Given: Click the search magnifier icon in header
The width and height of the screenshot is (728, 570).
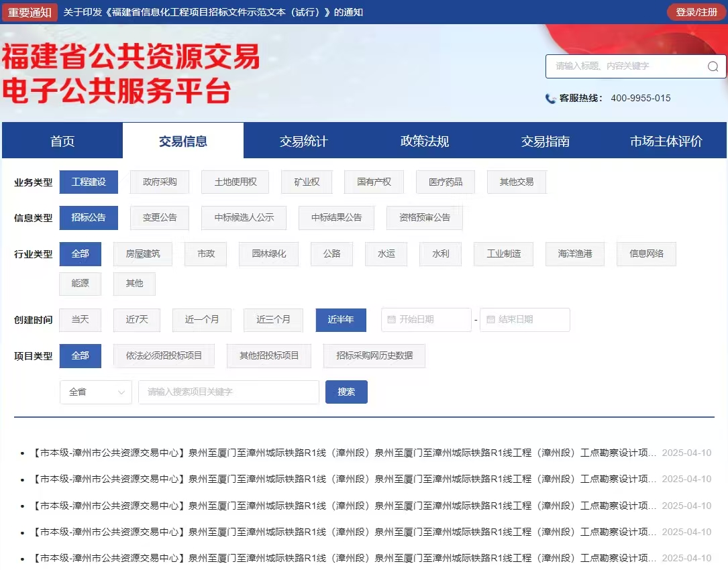Looking at the screenshot, I should click(x=713, y=66).
